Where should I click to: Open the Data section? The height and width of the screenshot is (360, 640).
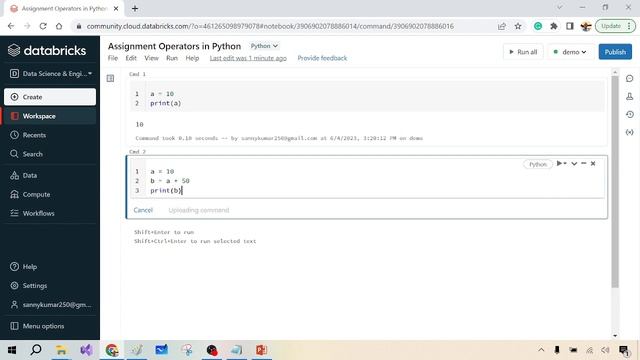coord(50,176)
